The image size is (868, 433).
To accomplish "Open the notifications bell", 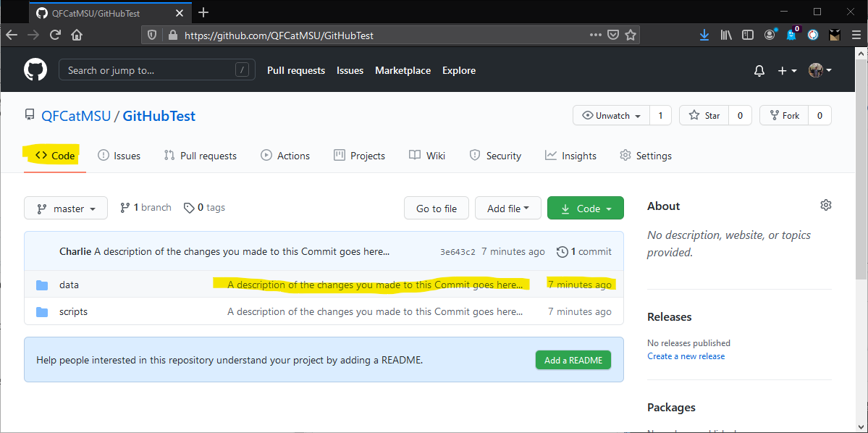I will 759,70.
